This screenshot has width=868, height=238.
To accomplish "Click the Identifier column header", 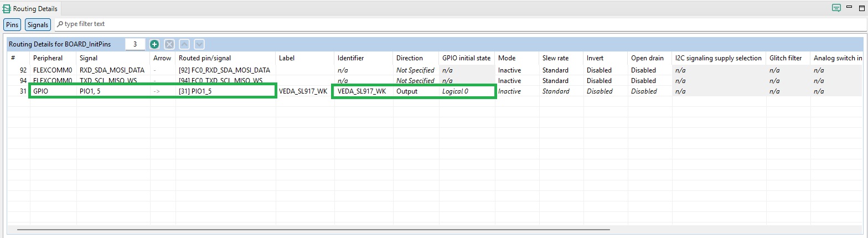I will (364, 58).
